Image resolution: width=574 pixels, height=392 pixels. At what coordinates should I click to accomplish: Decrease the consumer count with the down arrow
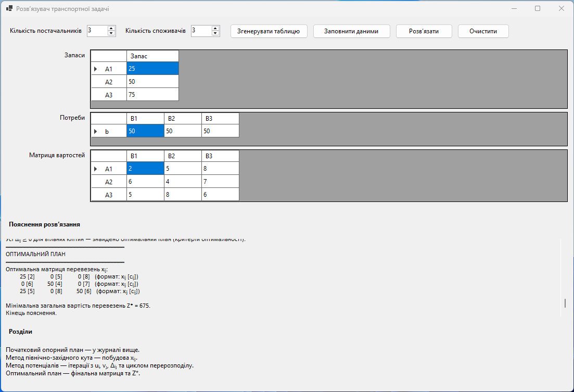point(215,33)
